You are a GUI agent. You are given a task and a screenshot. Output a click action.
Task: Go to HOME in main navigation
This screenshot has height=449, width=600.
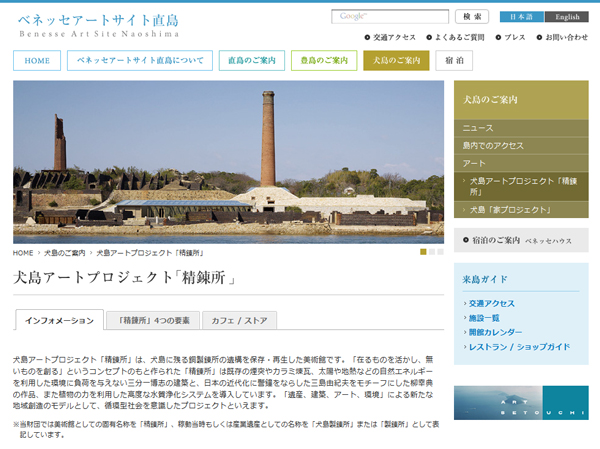click(x=37, y=60)
